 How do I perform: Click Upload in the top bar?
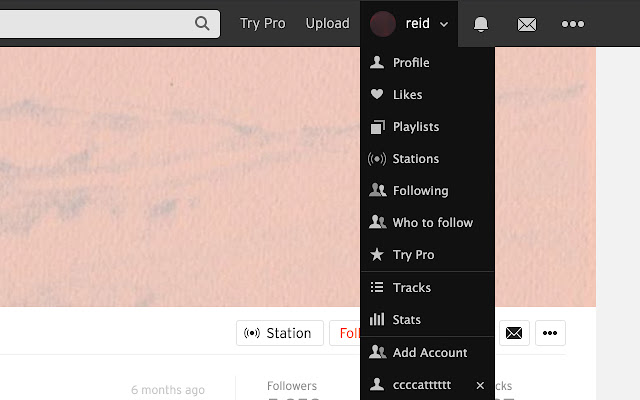pyautogui.click(x=327, y=23)
